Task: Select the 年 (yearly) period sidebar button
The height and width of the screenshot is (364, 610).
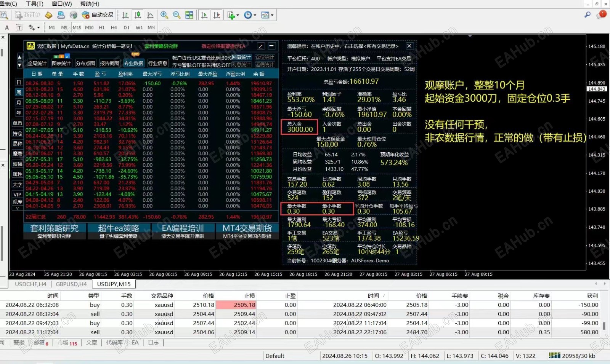Action: pyautogui.click(x=18, y=113)
